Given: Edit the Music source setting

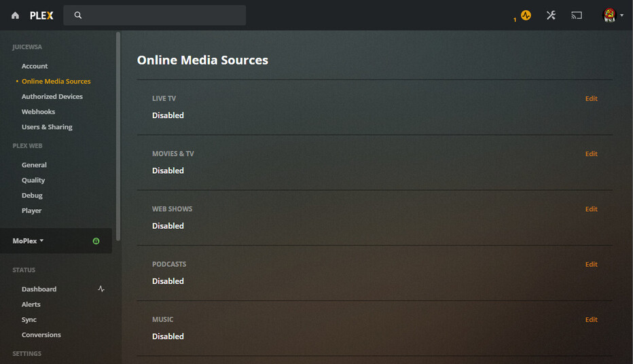Looking at the screenshot, I should tap(592, 320).
